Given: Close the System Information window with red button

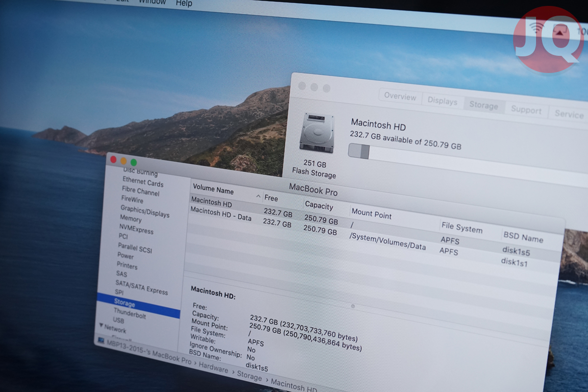Looking at the screenshot, I should click(113, 159).
